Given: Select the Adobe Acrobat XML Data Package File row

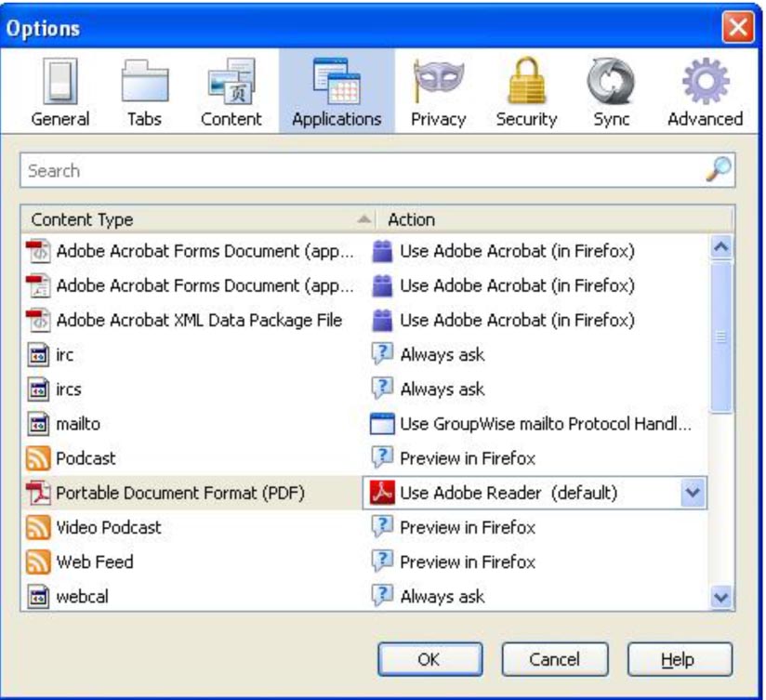Looking at the screenshot, I should [364, 320].
